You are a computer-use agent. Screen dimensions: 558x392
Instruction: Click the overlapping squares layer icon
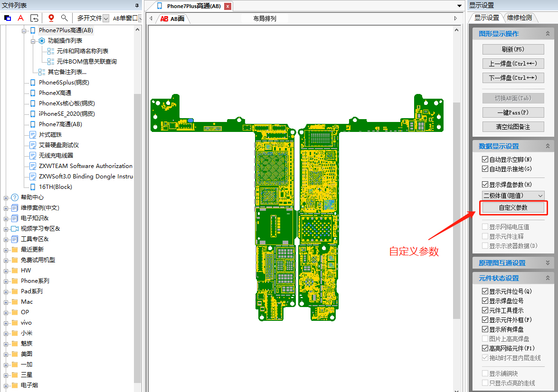point(8,18)
